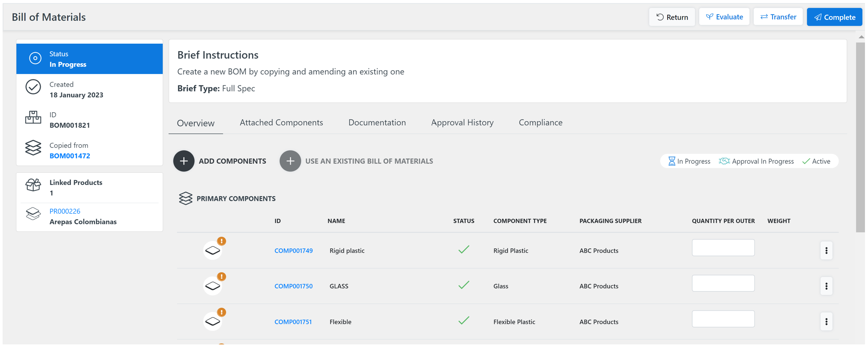
Task: Click quantity field for GLASS row
Action: click(723, 283)
